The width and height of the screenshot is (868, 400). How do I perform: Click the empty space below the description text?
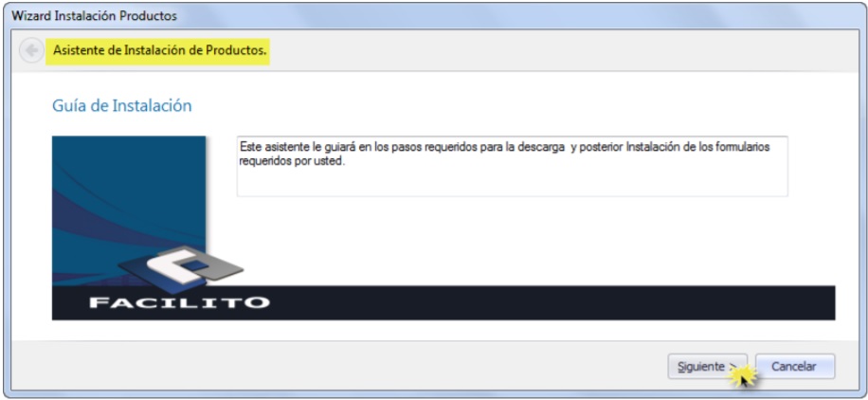coord(512,183)
